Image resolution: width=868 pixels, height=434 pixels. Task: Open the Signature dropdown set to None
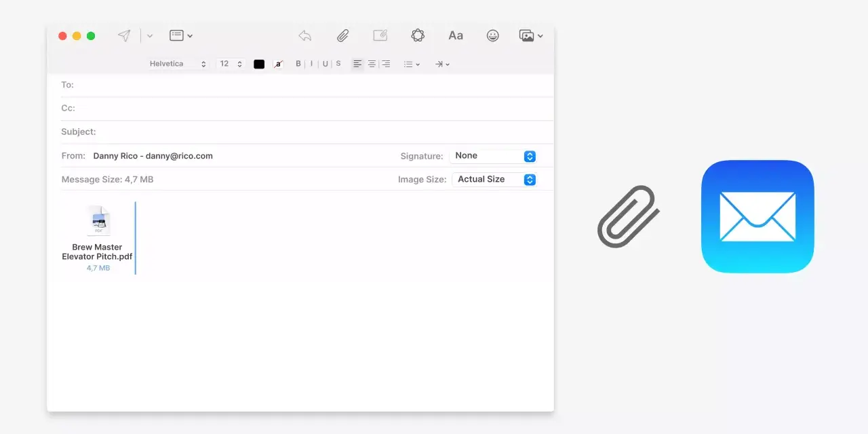(x=493, y=156)
